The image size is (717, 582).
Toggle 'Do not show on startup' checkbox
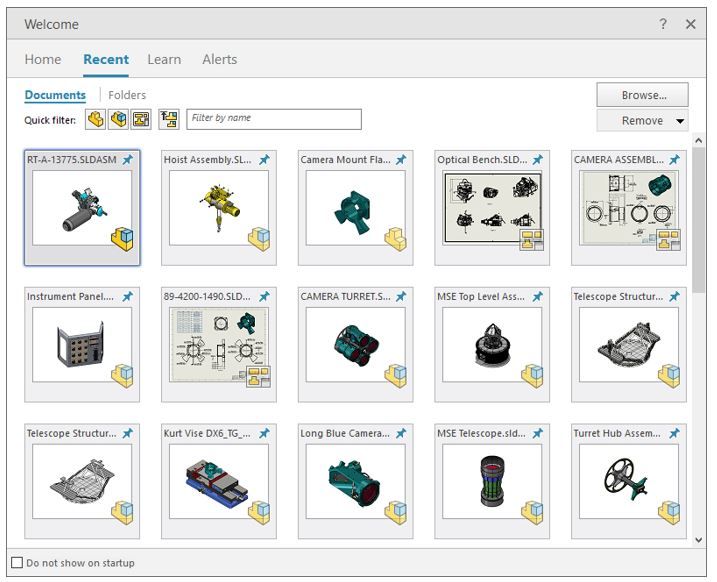pos(16,563)
